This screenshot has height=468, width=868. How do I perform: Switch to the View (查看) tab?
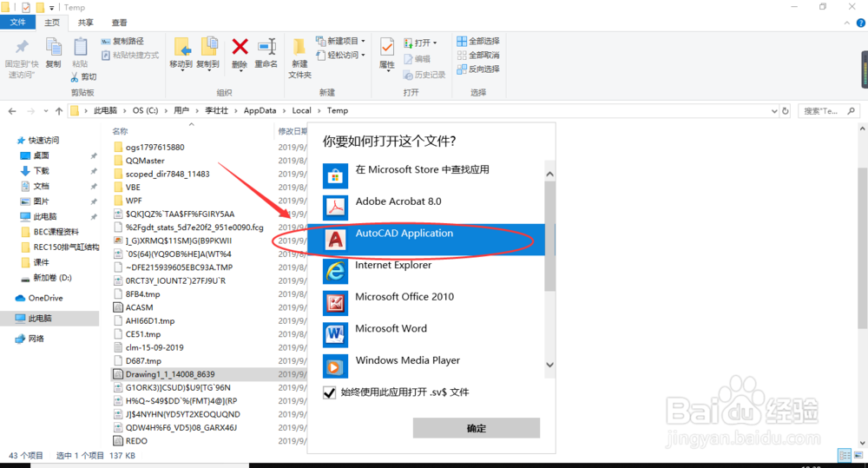click(x=119, y=23)
